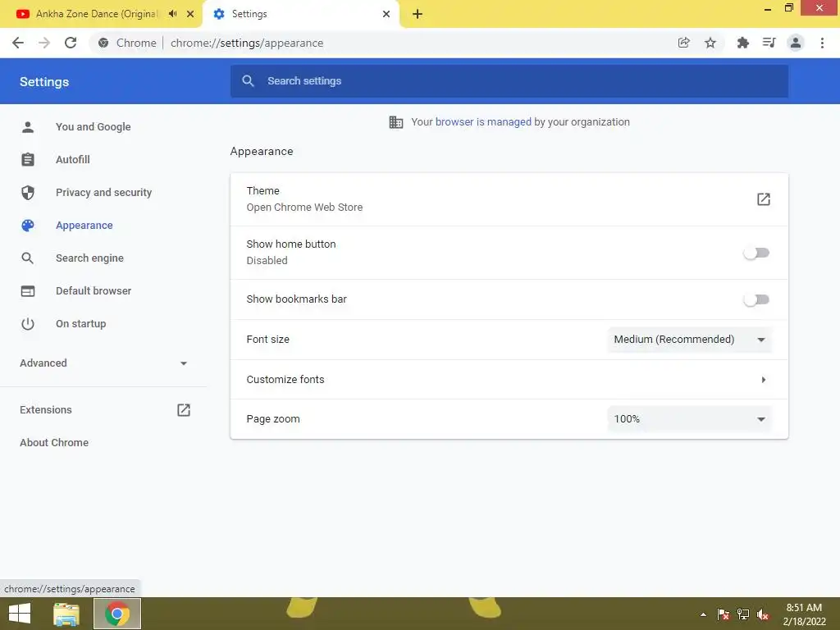
Task: Click the managed organization building icon
Action: click(x=396, y=122)
